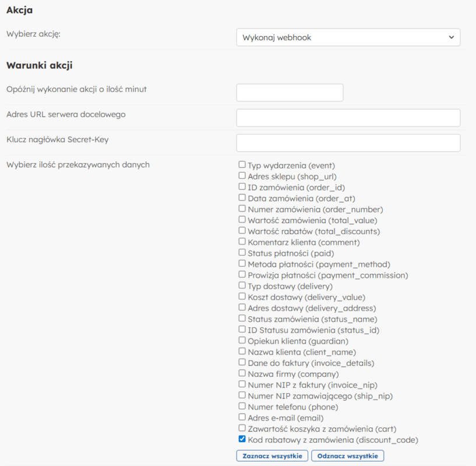Enable 'Metoda płatności (payment_method)' checkbox
Image resolution: width=476 pixels, height=466 pixels.
click(x=242, y=264)
